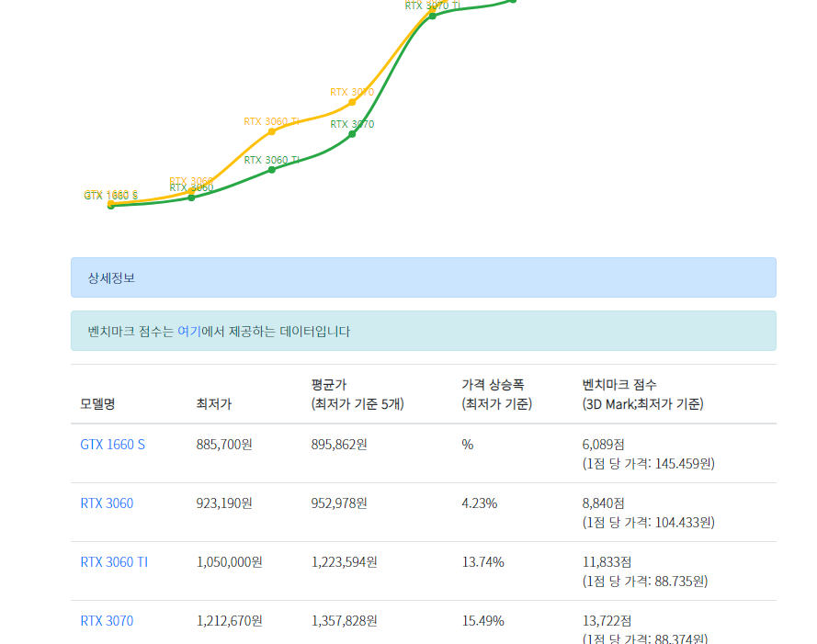Open the RTX 3060 TI model link
817x644 pixels.
(x=114, y=562)
